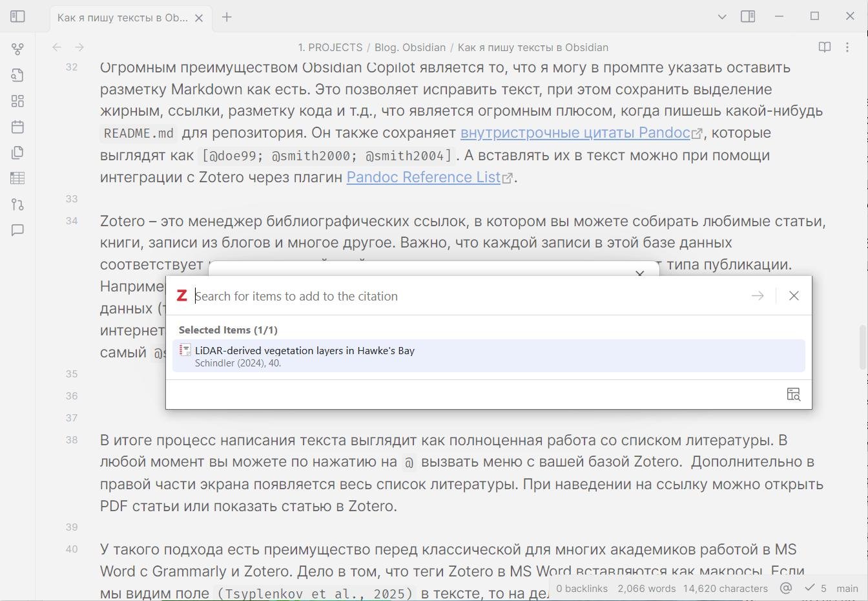
Task: Open the tab list chevron dropdown
Action: point(721,16)
